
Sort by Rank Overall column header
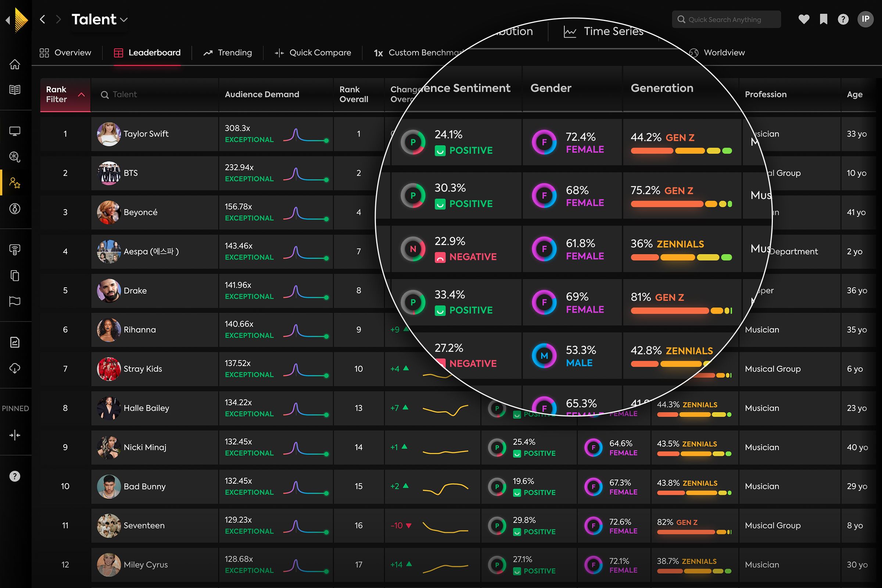coord(354,94)
